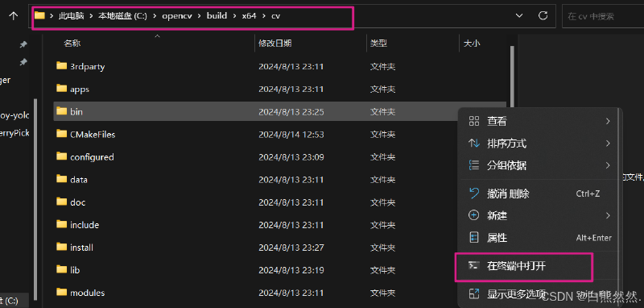The width and height of the screenshot is (644, 308).
Task: Expand the chevron after build breadcrumb
Action: tap(234, 16)
